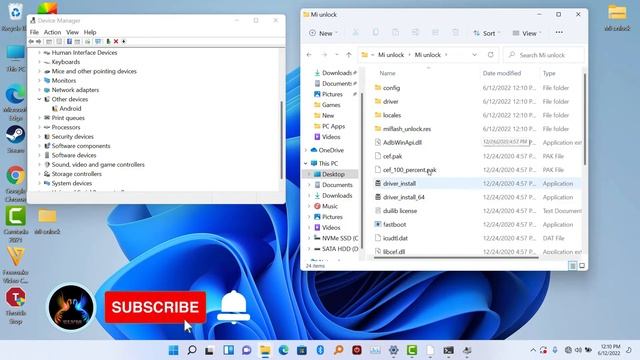Expand Processors node in Device Manager
Image resolution: width=640 pixels, height=360 pixels.
(40, 127)
